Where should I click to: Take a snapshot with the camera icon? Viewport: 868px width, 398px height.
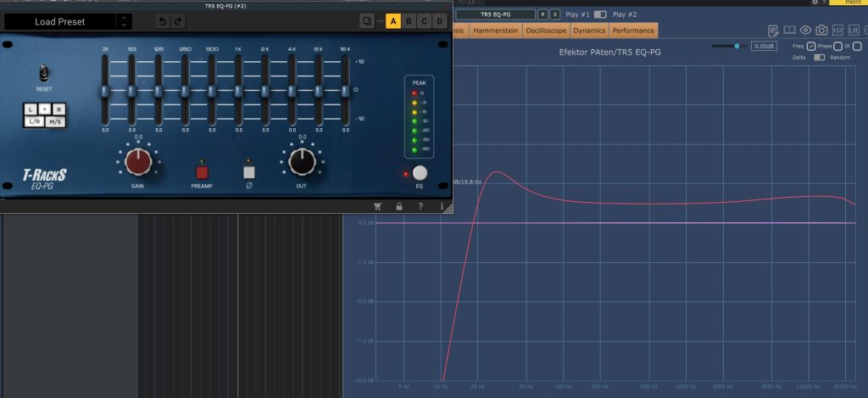click(x=821, y=31)
